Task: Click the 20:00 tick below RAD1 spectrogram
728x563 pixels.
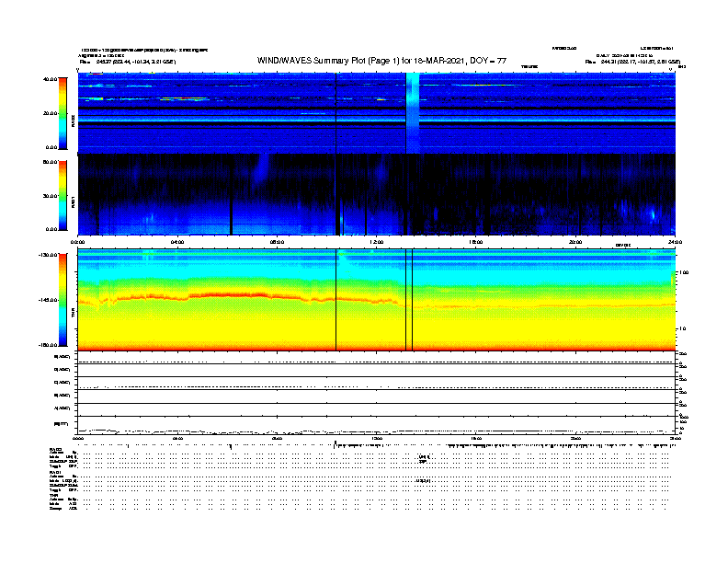Action: 575,242
